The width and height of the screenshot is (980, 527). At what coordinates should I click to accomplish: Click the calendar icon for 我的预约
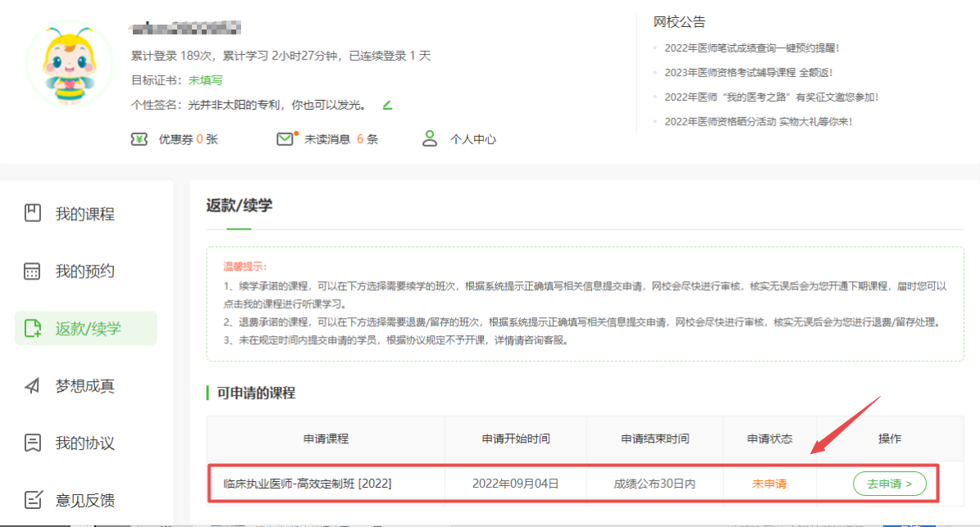[x=33, y=271]
